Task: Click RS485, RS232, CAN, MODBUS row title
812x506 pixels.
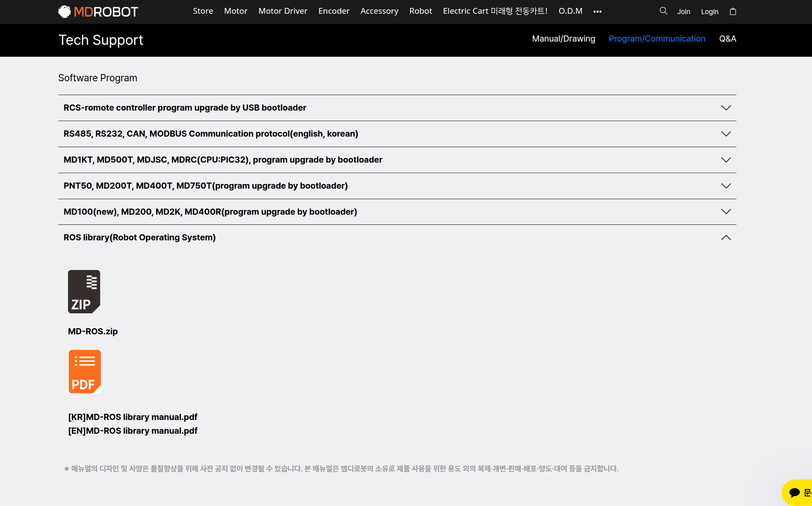Action: point(211,134)
